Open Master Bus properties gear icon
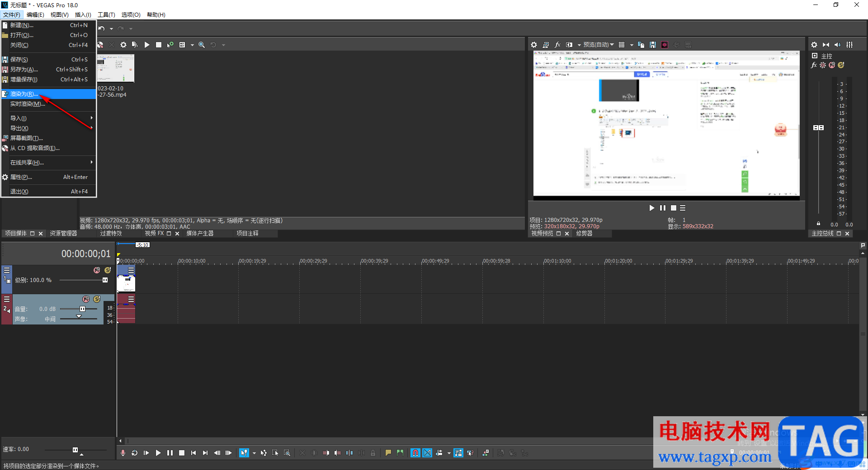Viewport: 868px width, 470px height. coord(814,45)
